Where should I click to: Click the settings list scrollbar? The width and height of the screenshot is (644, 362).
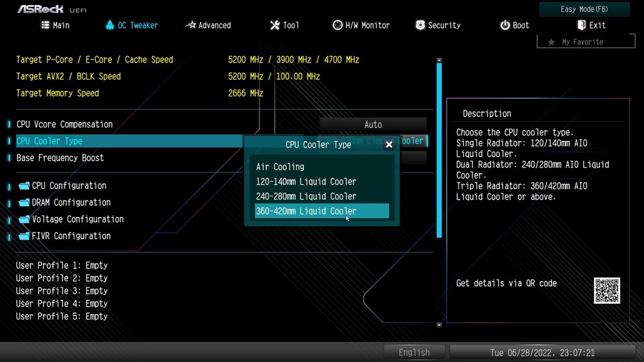coord(439,150)
